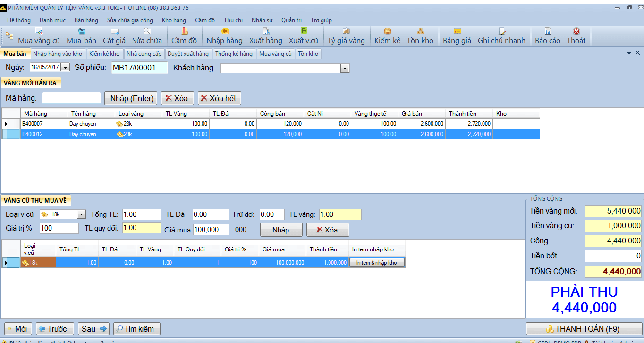Open the Thu chi menu
644x343 pixels.
click(233, 20)
